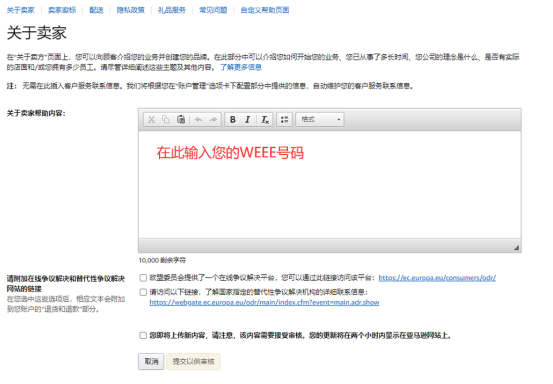This screenshot has width=553, height=384.
Task: Click inside the seller help content text area
Action: click(x=330, y=185)
